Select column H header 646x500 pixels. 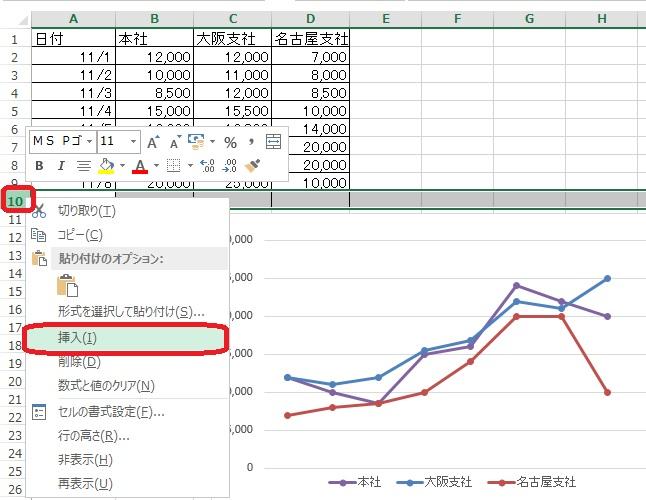(602, 19)
